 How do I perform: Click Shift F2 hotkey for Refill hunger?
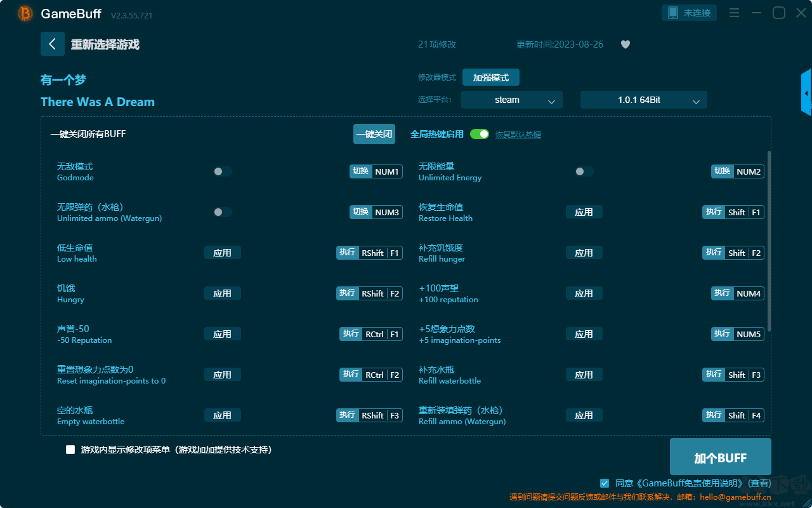pyautogui.click(x=733, y=253)
